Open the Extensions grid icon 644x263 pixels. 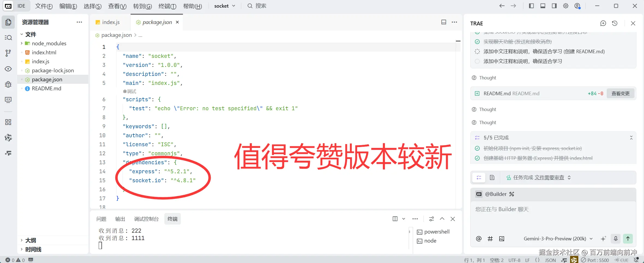click(x=8, y=122)
